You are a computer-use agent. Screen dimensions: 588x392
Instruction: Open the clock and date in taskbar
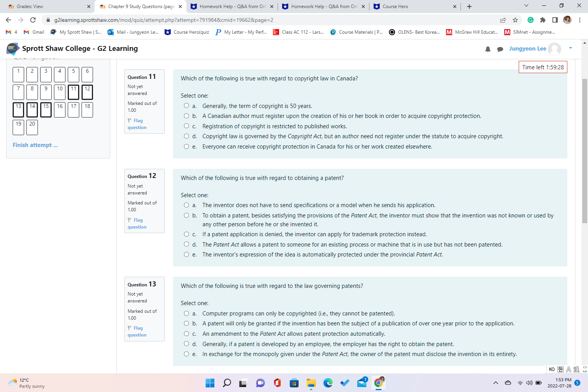(x=559, y=383)
